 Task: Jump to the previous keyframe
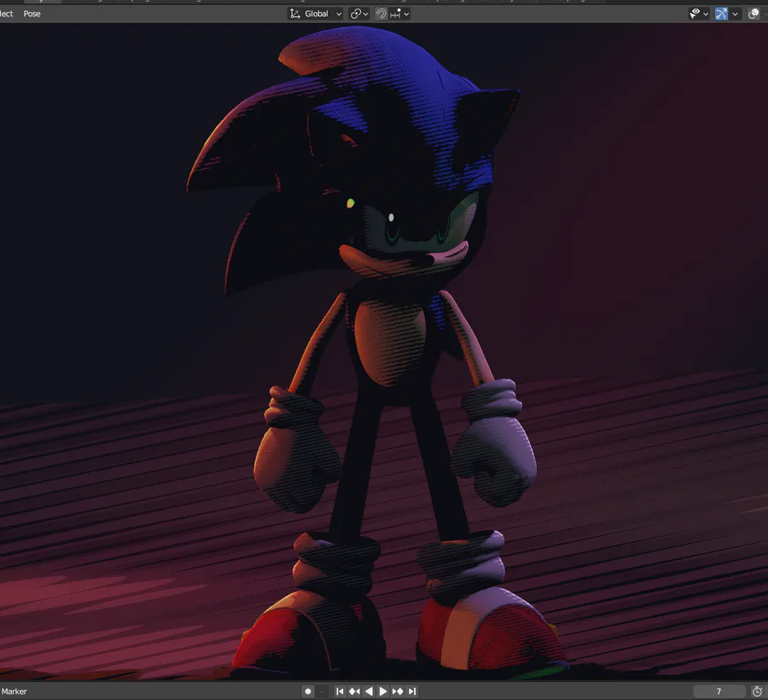click(x=354, y=691)
